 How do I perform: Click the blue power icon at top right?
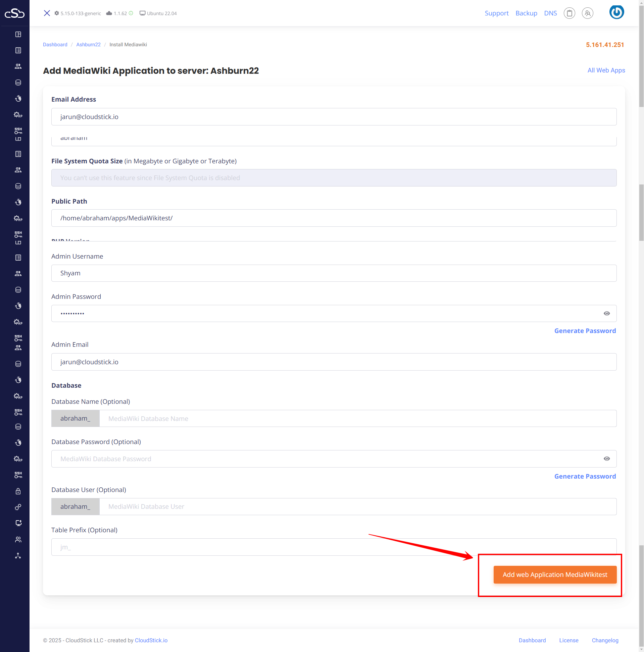pyautogui.click(x=616, y=12)
